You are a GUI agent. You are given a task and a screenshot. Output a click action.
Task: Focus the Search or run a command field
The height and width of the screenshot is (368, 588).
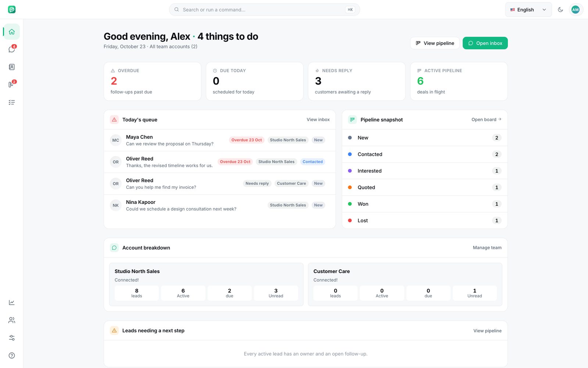(264, 10)
